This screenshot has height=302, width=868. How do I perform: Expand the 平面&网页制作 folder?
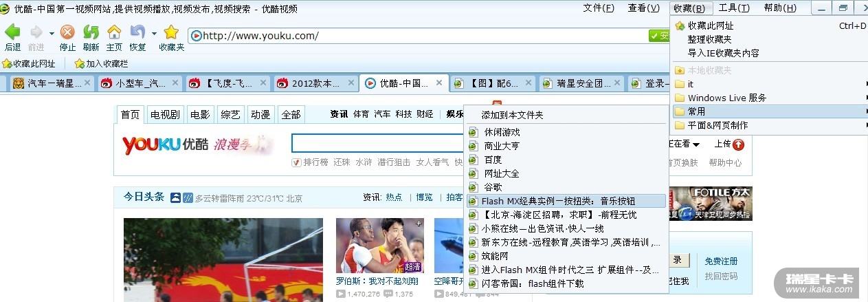pyautogui.click(x=769, y=125)
